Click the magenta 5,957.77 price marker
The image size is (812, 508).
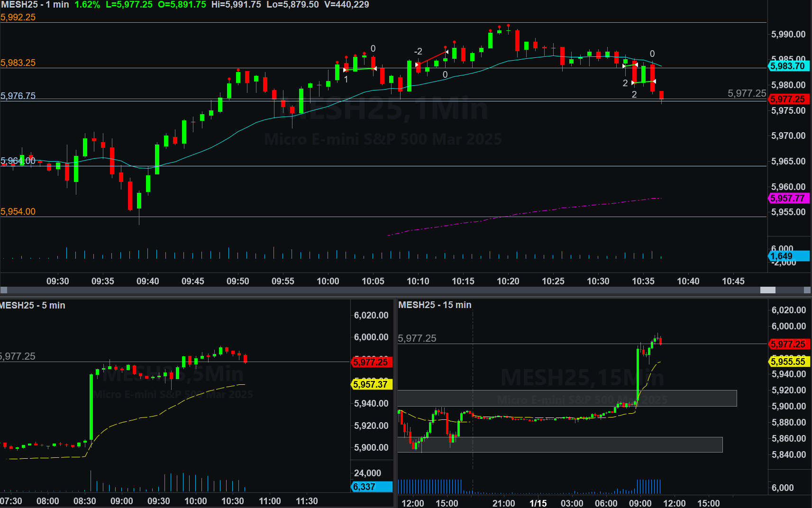point(788,199)
